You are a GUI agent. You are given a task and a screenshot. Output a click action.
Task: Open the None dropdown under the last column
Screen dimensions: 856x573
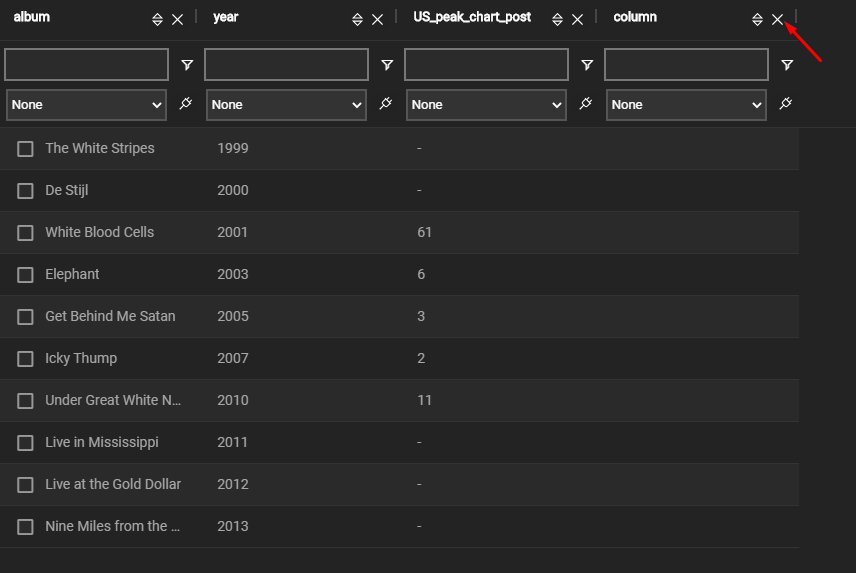tap(686, 105)
